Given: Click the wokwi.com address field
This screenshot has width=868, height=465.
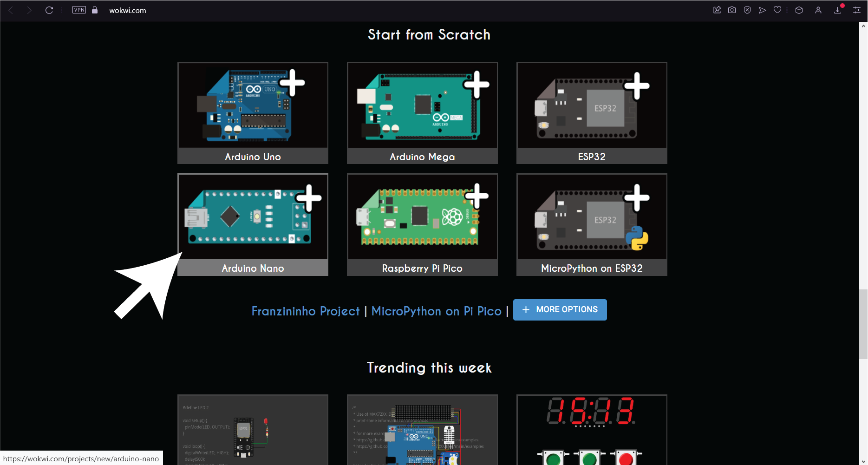Looking at the screenshot, I should (x=128, y=10).
